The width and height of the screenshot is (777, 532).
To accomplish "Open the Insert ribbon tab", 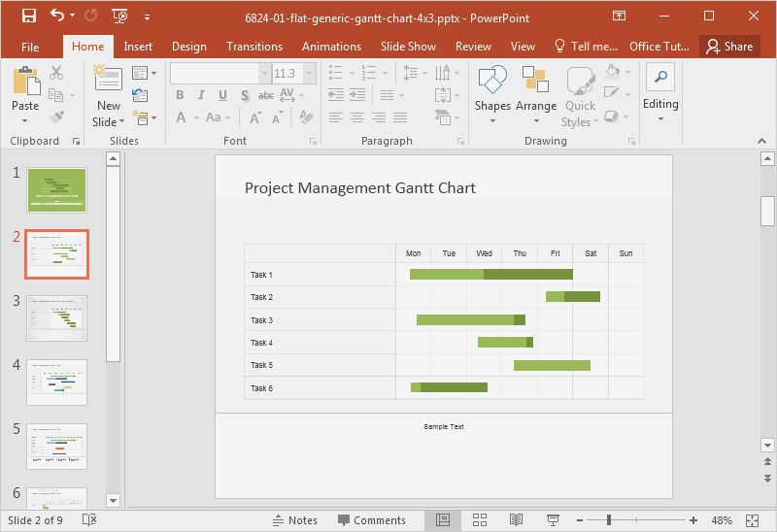I will [x=138, y=47].
